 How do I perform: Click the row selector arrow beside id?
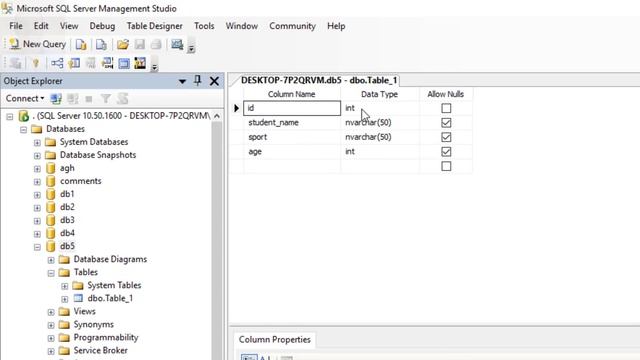pos(236,108)
